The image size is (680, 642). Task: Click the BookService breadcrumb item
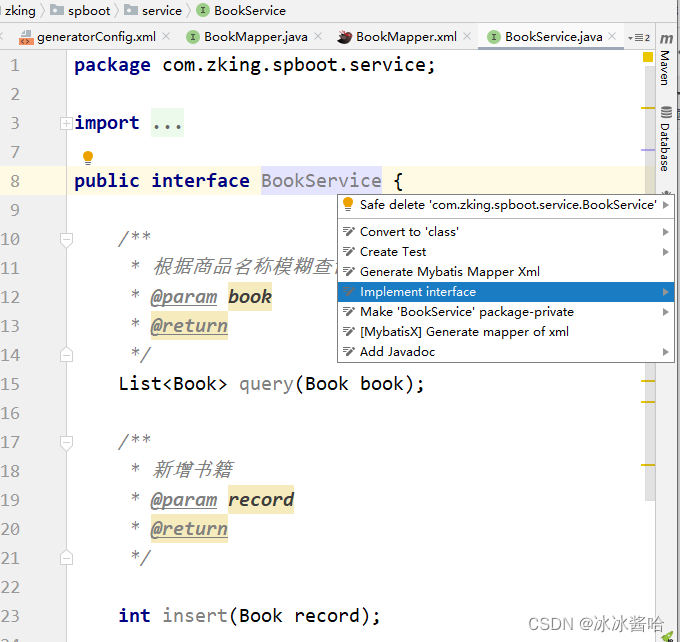[242, 10]
